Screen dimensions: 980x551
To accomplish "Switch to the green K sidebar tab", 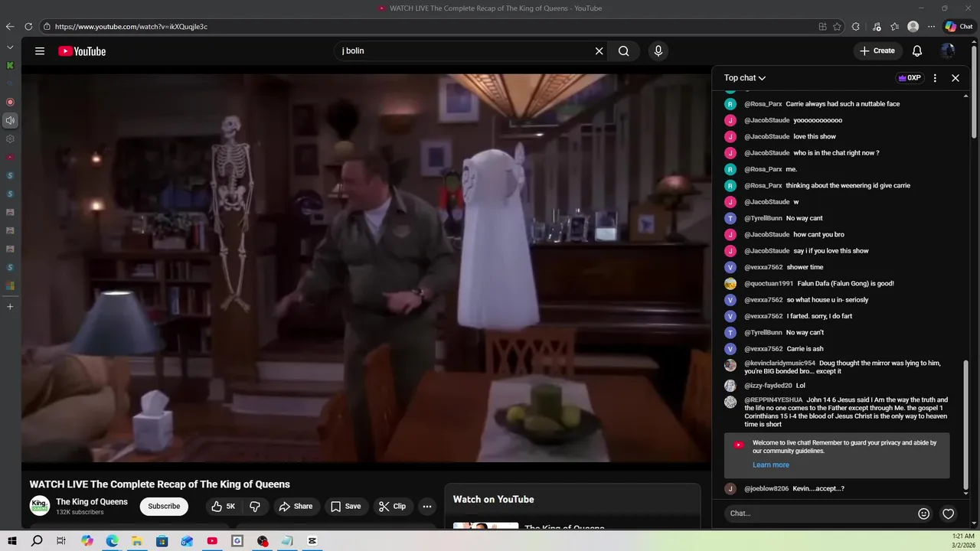I will [x=10, y=65].
